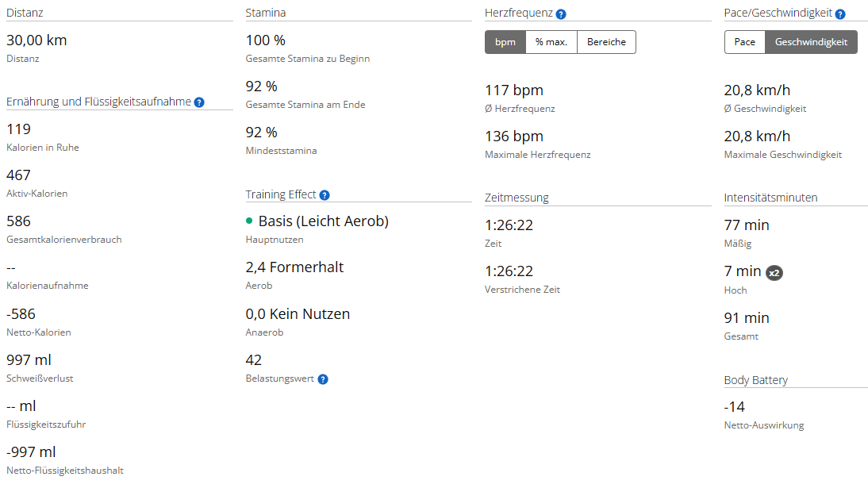This screenshot has width=868, height=488.
Task: Select the bpm heart rate view
Action: click(x=505, y=42)
